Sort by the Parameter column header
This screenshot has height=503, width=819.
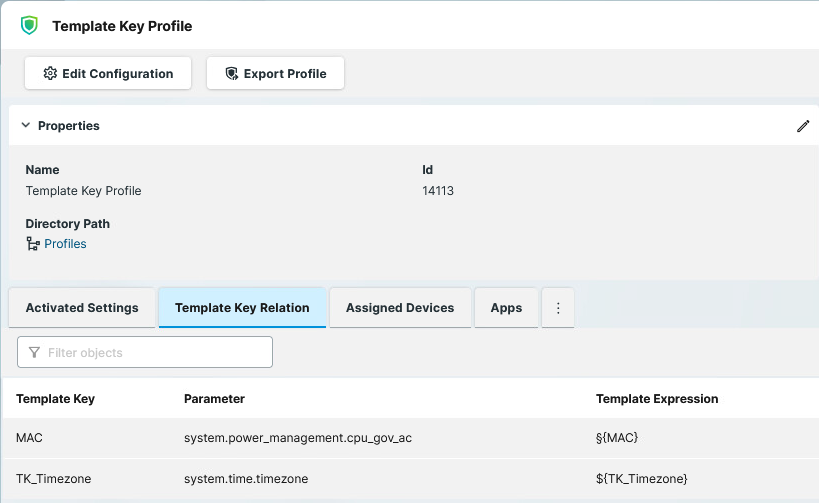(x=214, y=399)
